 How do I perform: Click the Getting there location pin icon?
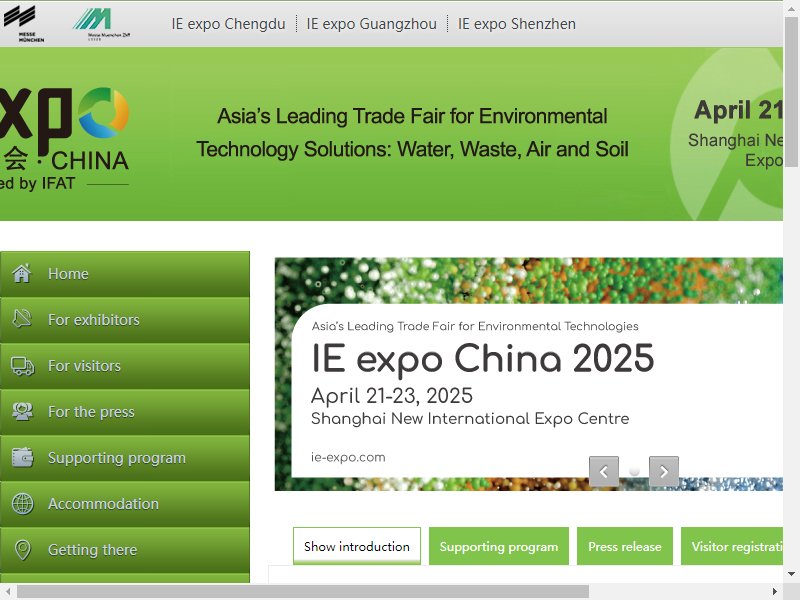pyautogui.click(x=22, y=550)
